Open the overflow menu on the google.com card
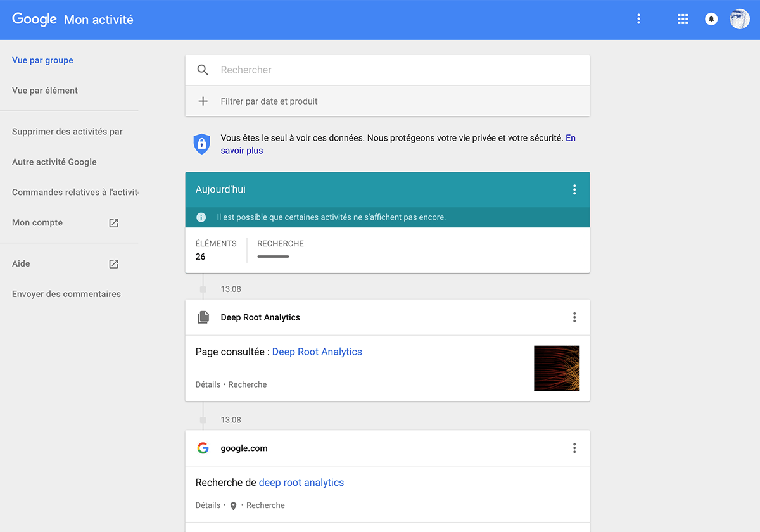The image size is (760, 532). tap(574, 448)
